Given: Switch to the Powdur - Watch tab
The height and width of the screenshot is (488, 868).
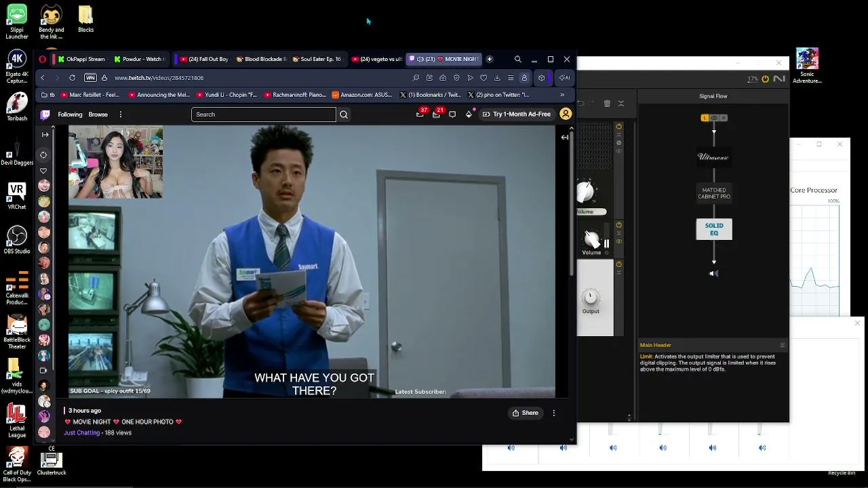Looking at the screenshot, I should coord(140,59).
